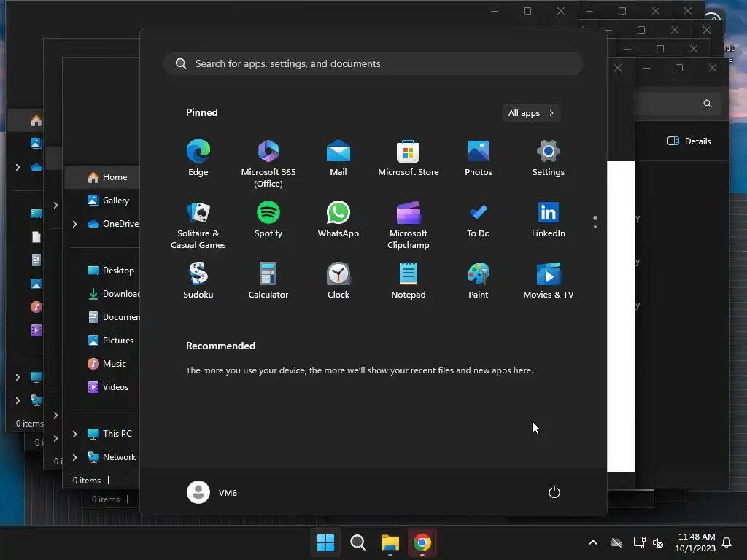Open Pictures folder in sidebar
This screenshot has height=560, width=747.
111,341
